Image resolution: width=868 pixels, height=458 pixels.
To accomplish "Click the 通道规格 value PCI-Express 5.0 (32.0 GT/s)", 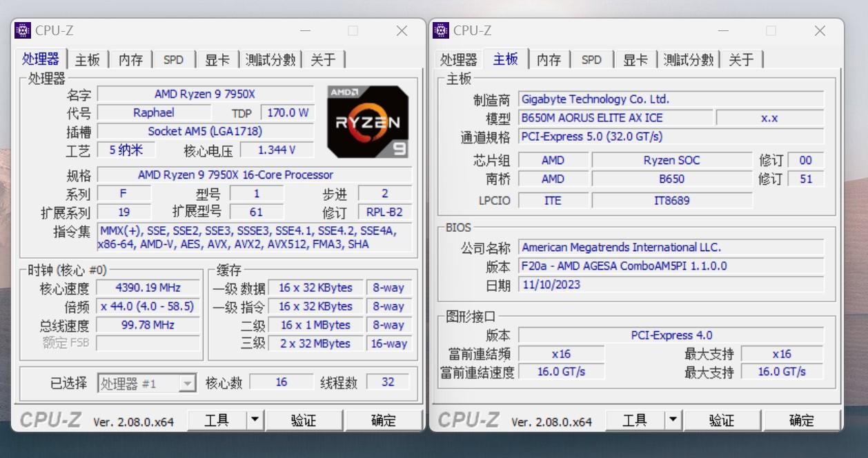I will click(x=671, y=137).
